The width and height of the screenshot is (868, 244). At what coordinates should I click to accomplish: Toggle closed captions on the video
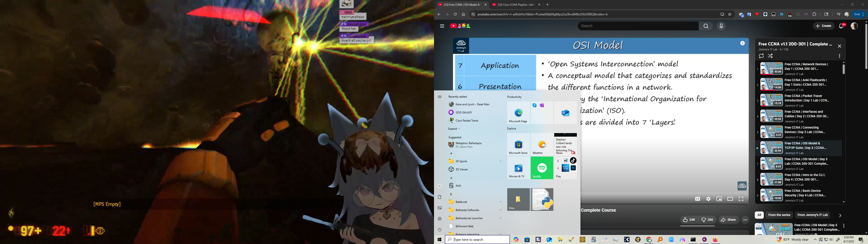[x=698, y=199]
